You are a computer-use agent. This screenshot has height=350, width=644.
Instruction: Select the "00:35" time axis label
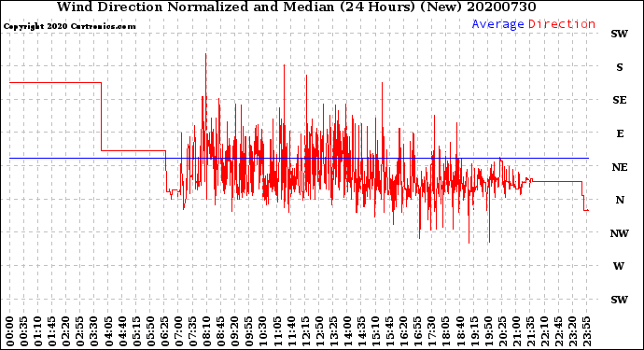tap(24, 331)
